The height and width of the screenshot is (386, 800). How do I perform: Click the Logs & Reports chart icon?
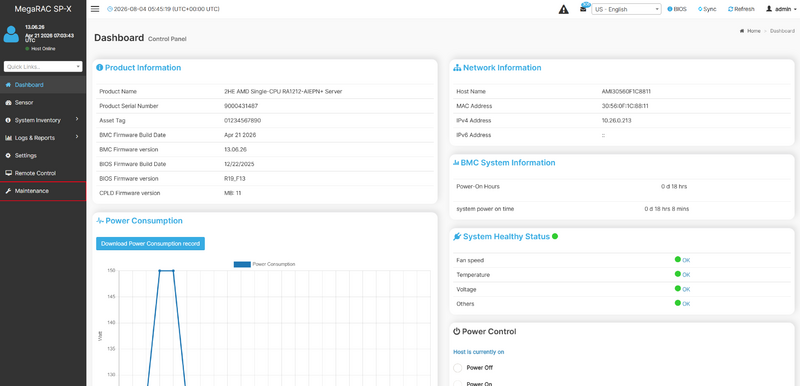pos(8,138)
